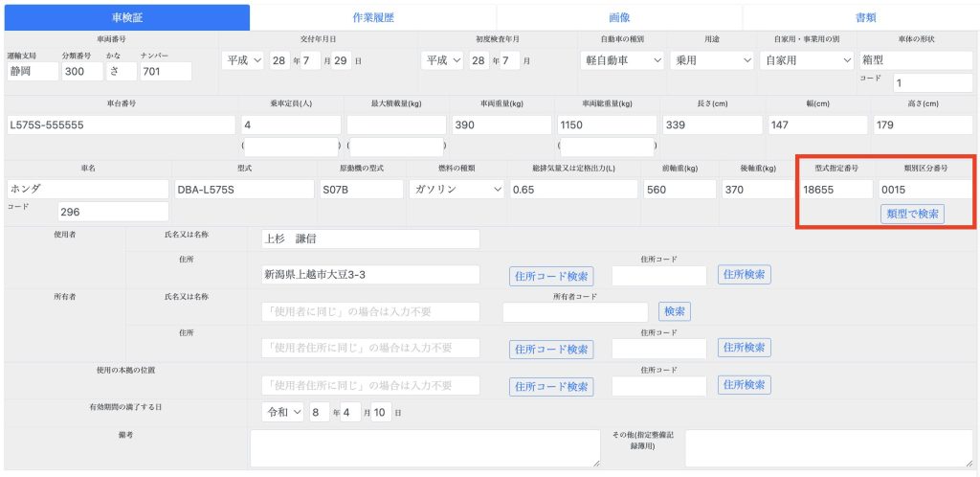
Task: Click into the 備考 text area
Action: (425, 448)
